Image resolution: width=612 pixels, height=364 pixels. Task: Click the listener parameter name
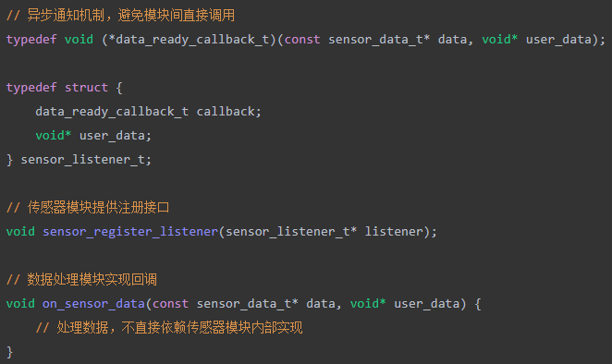click(394, 232)
